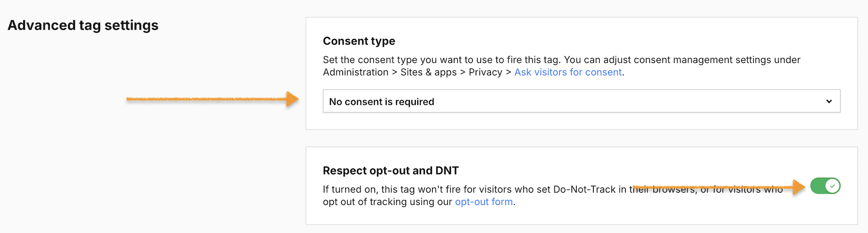Click the chevron arrow in consent dropdown
868x233 pixels.
tap(829, 101)
